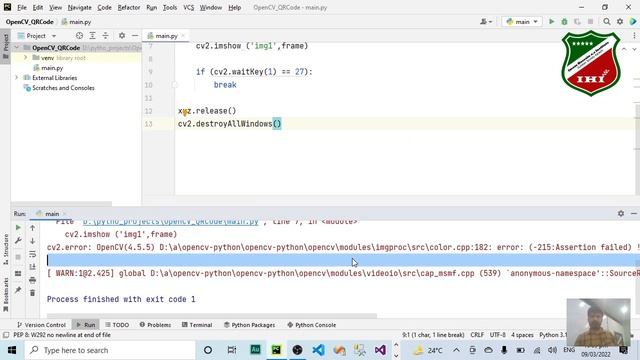Open TODO tool window
The height and width of the screenshot is (360, 640).
point(117,325)
